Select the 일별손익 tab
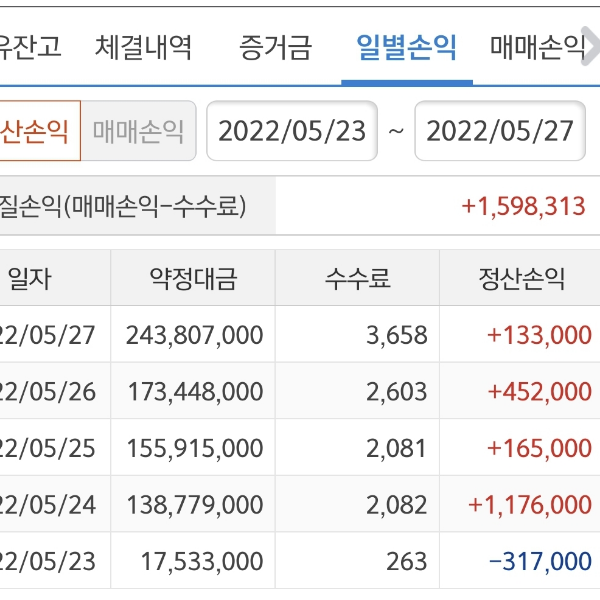The image size is (600, 600). point(406,46)
